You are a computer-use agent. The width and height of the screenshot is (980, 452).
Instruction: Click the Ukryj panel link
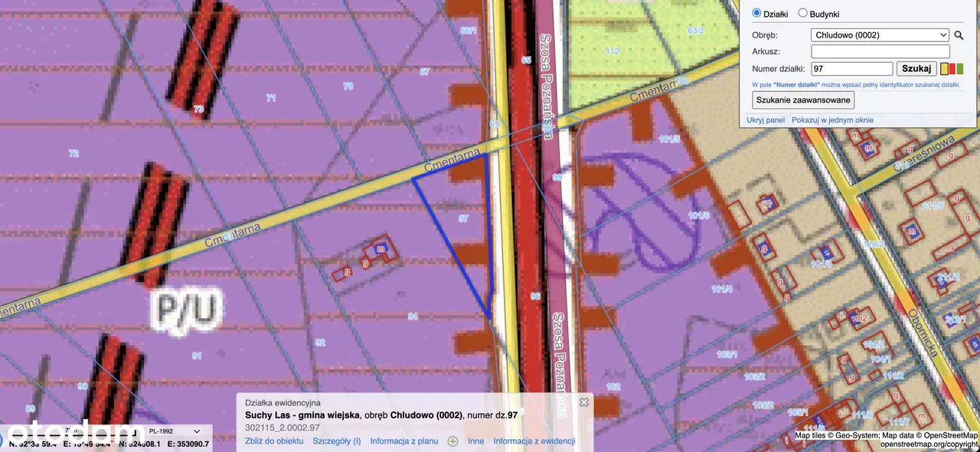point(766,120)
